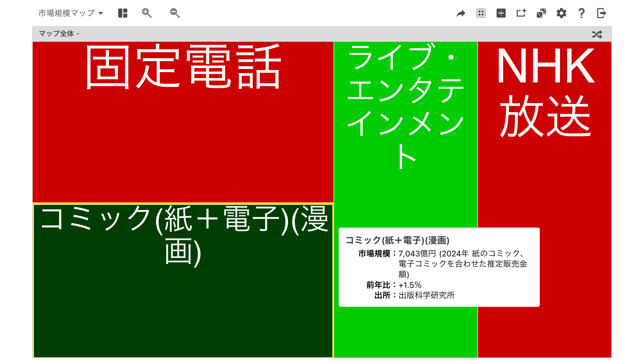Click the treemap layout icon
The height and width of the screenshot is (362, 644).
[x=123, y=13]
